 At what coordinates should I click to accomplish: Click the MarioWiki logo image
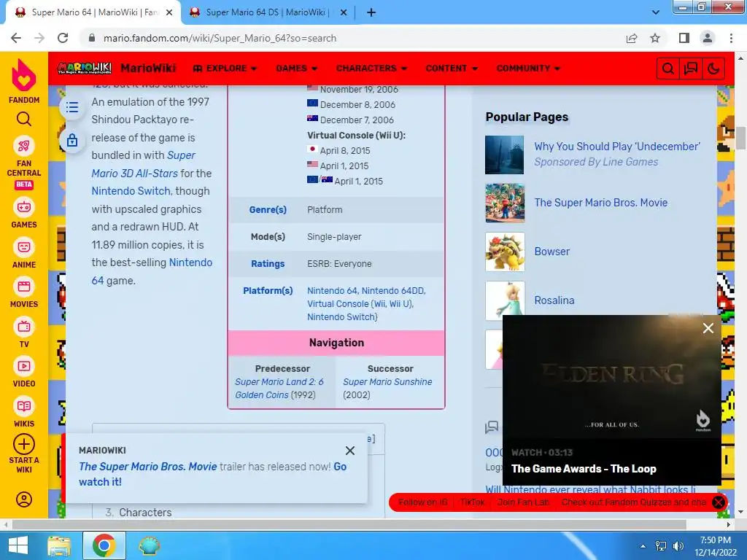point(85,68)
